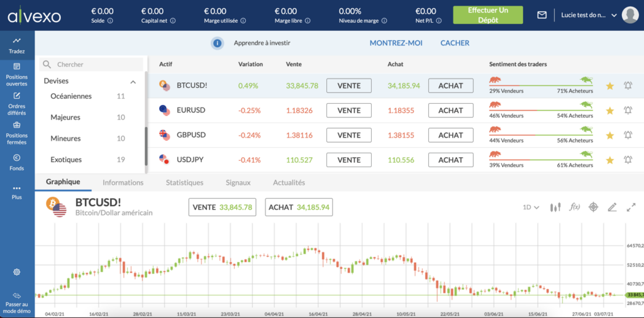Toggle price alert bell for EURUSD
The height and width of the screenshot is (318, 644).
[x=628, y=111]
